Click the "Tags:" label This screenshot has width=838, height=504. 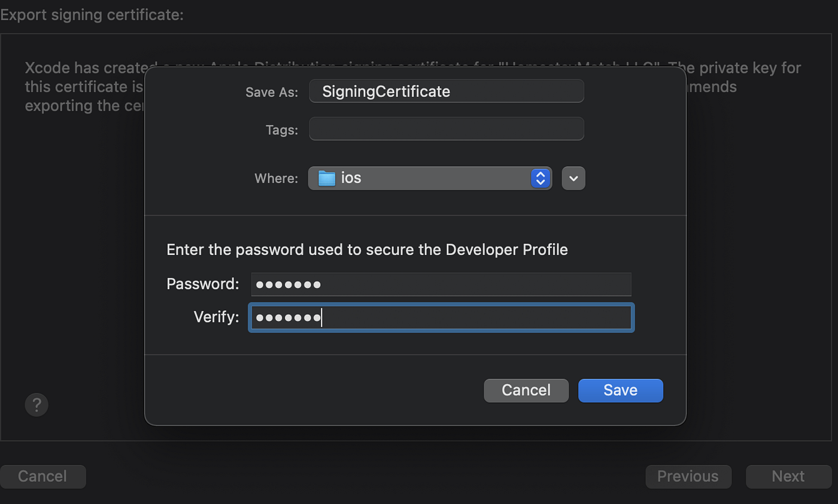[282, 130]
